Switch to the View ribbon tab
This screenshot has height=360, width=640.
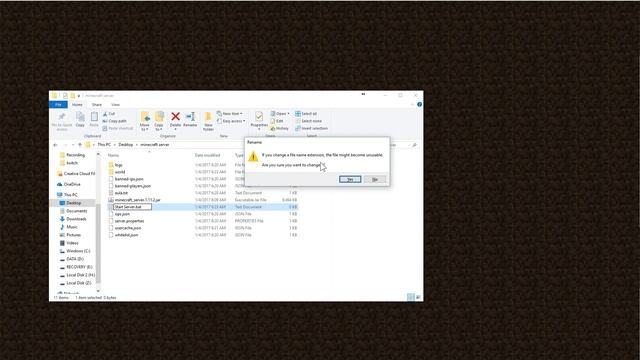(116, 105)
